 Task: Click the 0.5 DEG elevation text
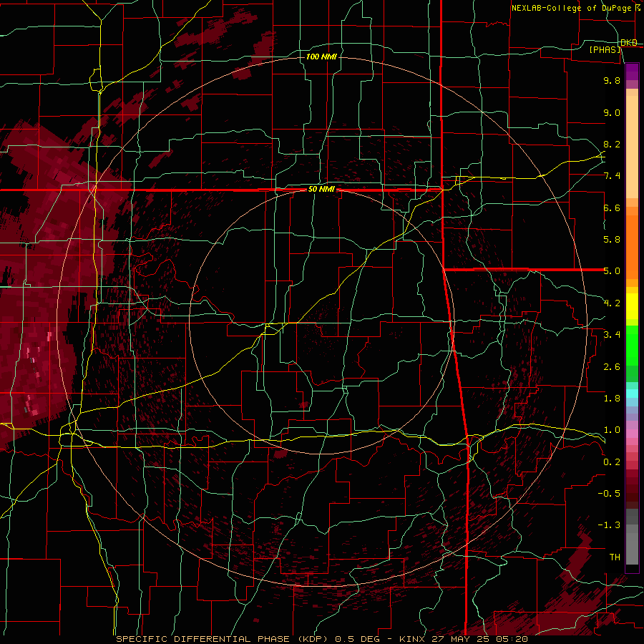[x=357, y=639]
